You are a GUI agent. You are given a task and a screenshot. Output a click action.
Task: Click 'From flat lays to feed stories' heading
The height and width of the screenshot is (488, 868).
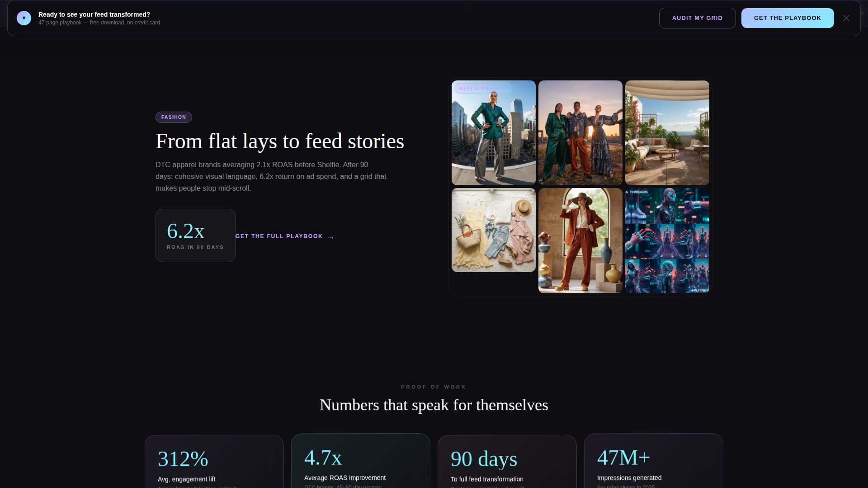280,141
